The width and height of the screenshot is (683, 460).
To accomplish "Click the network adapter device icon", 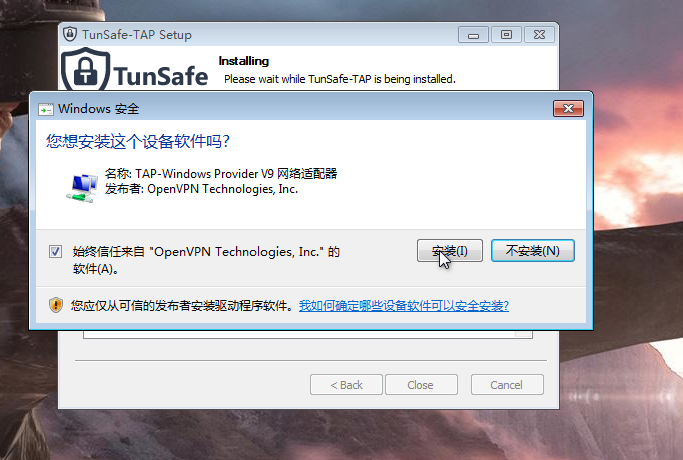I will [82, 188].
